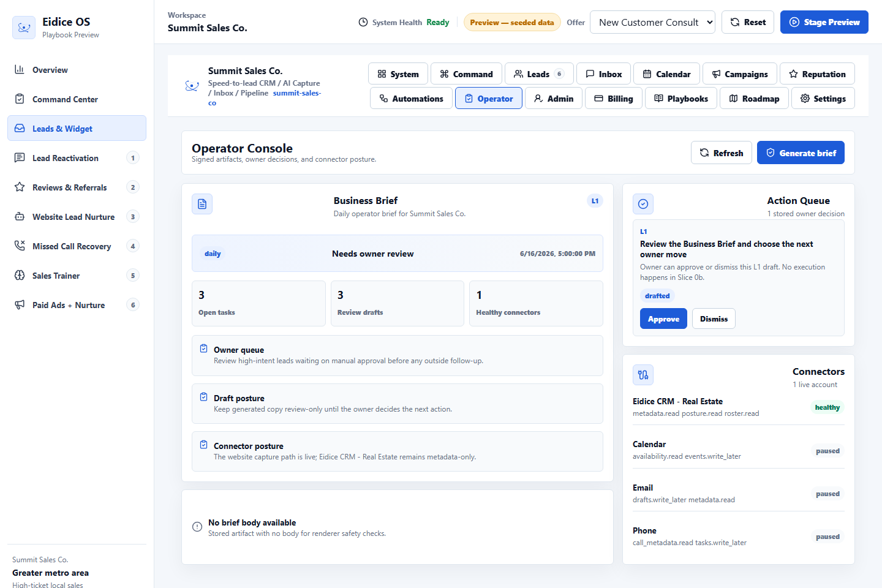Viewport: 882px width, 588px height.
Task: Go to the Inbox tab
Action: tap(603, 73)
